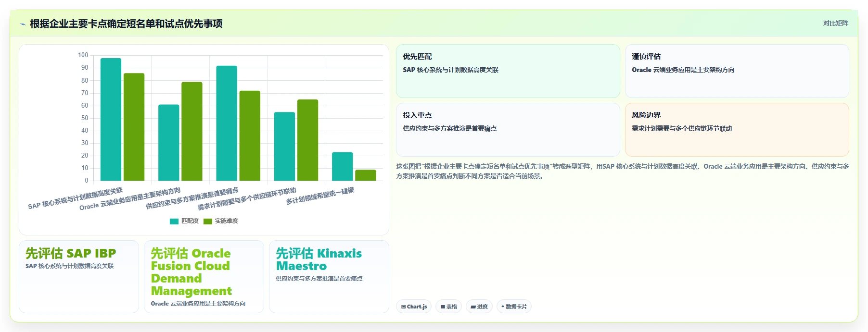
Task: Click the green 实施难度 bar for 供应约束与多方案推演
Action: click(x=250, y=136)
